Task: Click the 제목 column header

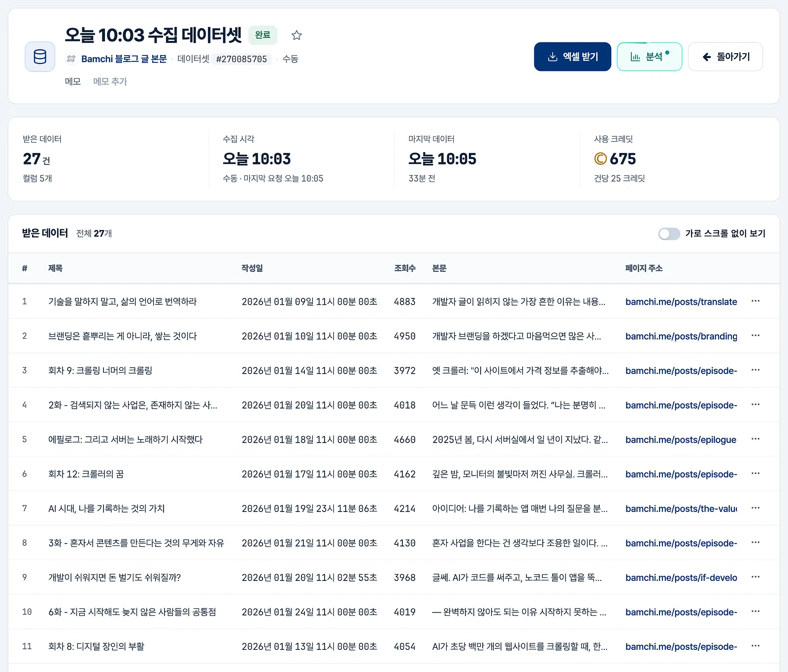Action: tap(55, 268)
